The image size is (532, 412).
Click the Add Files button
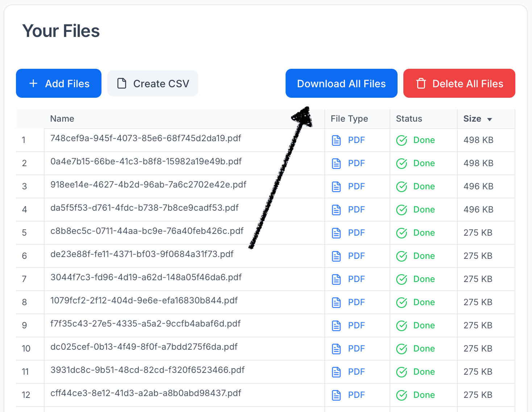(x=59, y=83)
